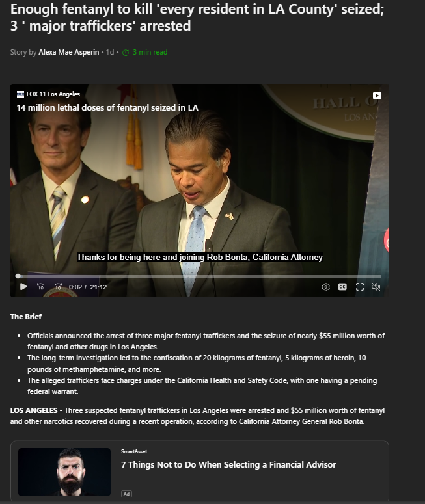
Task: Open author Alexa Mae Asperin's page
Action: [69, 52]
